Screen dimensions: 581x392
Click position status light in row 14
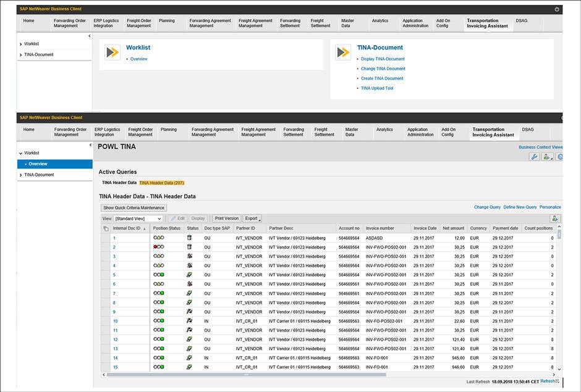click(159, 357)
